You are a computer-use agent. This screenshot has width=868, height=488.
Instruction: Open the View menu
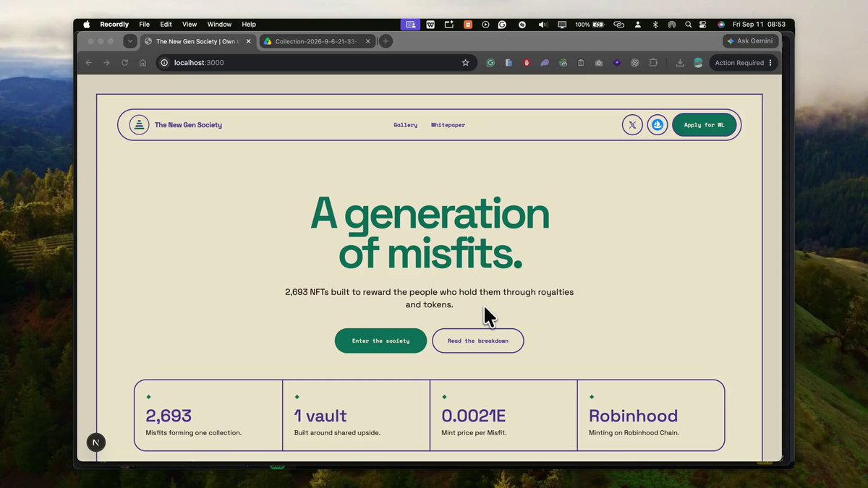(x=190, y=25)
